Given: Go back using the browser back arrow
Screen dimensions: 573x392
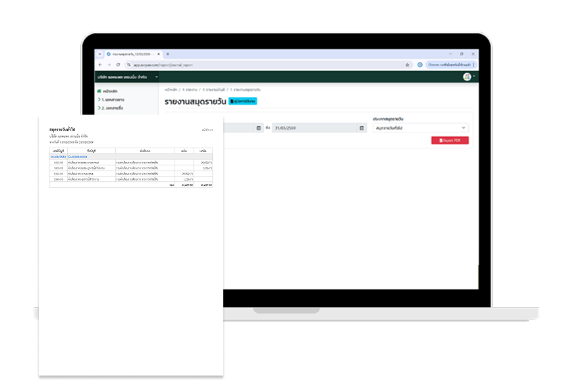Looking at the screenshot, I should [100, 65].
